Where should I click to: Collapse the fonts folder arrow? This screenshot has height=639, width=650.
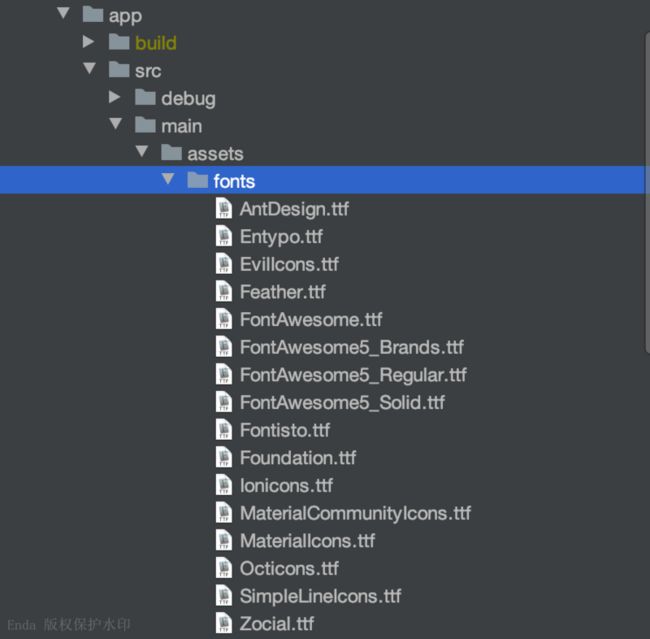click(168, 179)
